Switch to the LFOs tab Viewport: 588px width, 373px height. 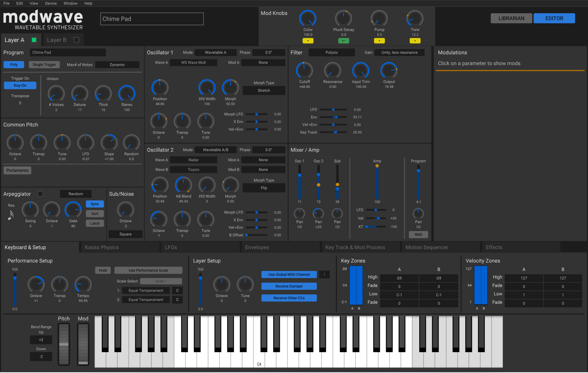(200, 247)
